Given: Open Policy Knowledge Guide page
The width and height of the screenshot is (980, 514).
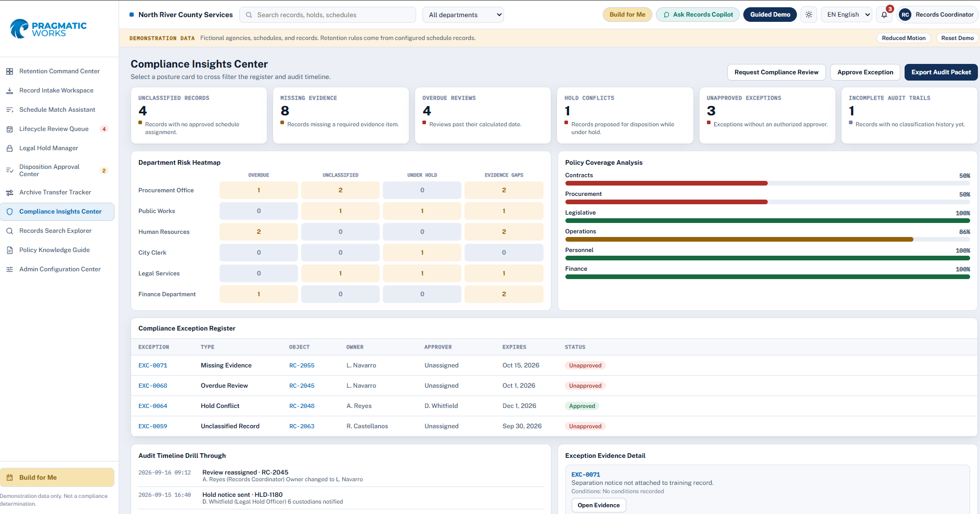Looking at the screenshot, I should coord(57,250).
